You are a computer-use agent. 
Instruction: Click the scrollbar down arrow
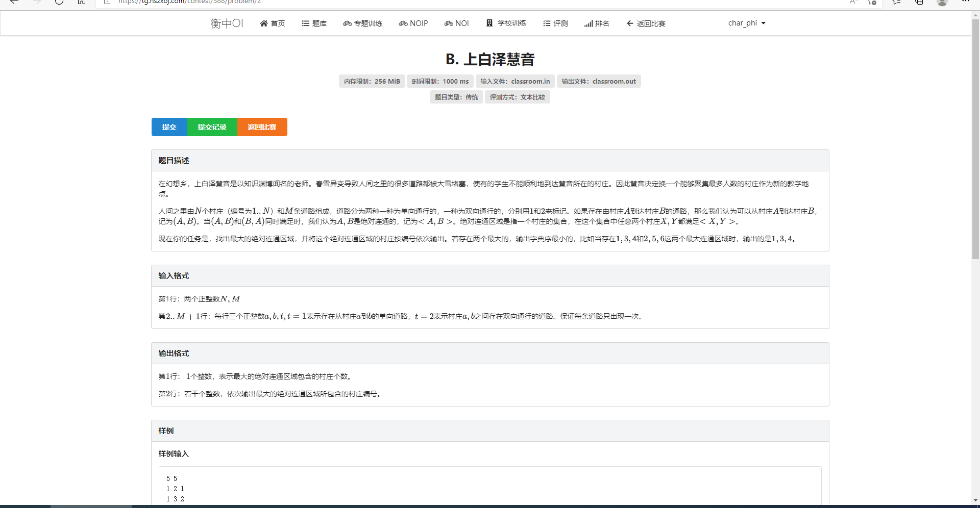(975, 500)
